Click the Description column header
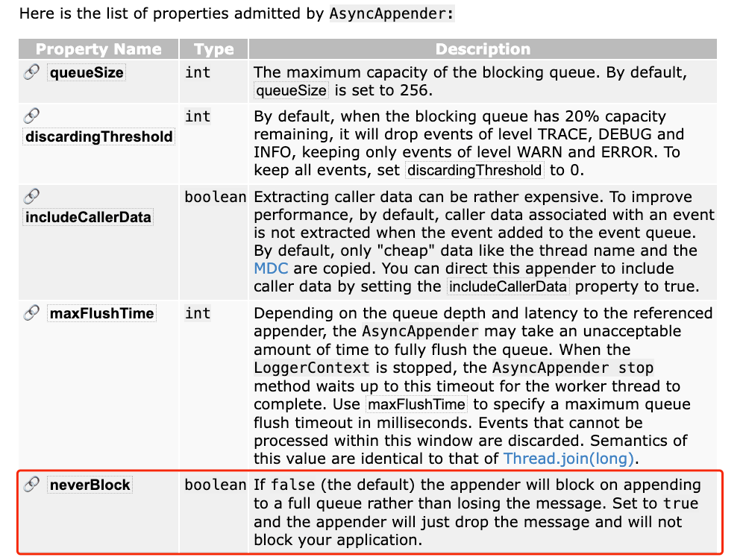 (x=483, y=49)
